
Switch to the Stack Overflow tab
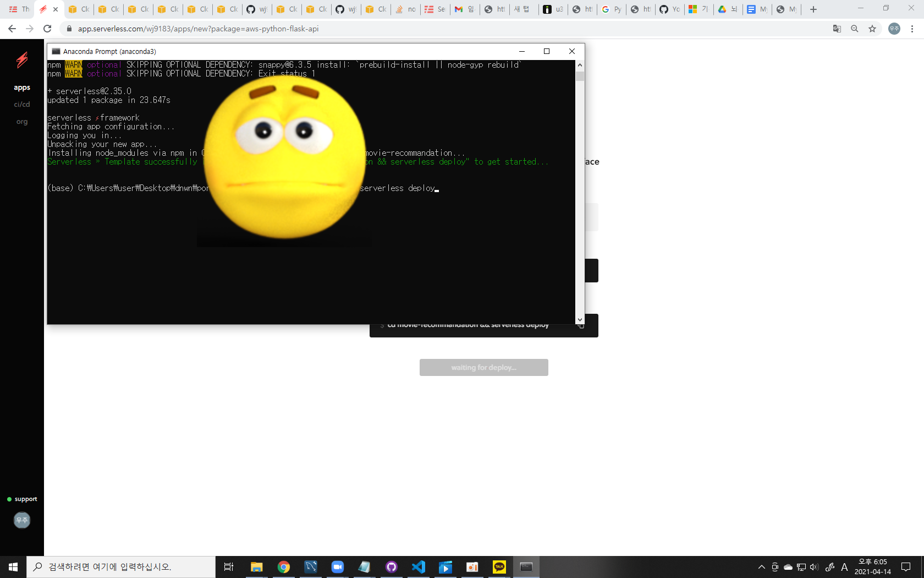(x=405, y=9)
